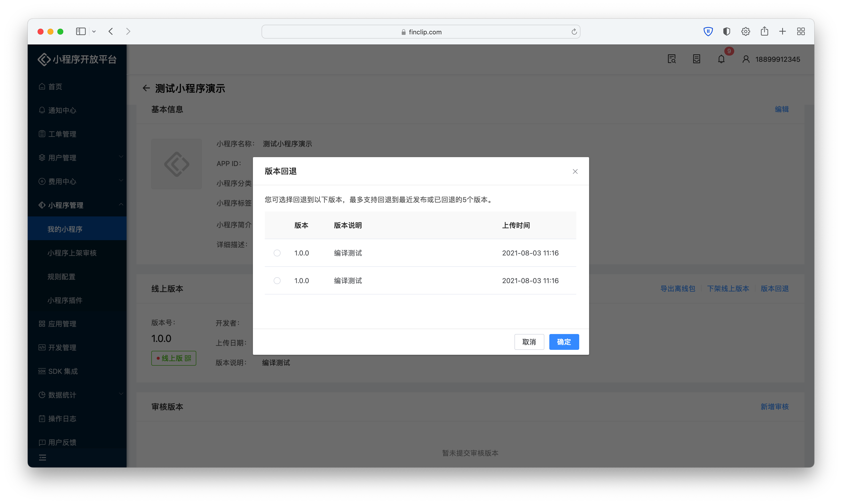Toggle Safari sidebar button
Image resolution: width=842 pixels, height=504 pixels.
click(81, 32)
